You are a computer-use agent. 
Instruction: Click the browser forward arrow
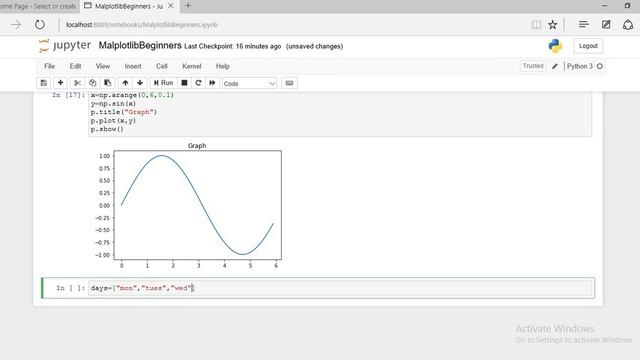click(x=16, y=24)
